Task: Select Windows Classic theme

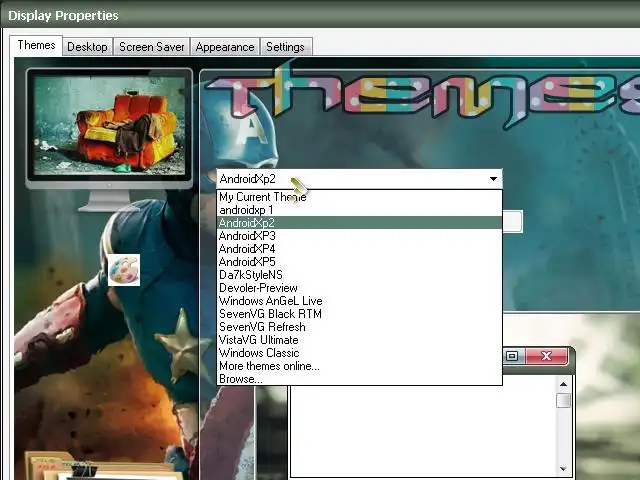Action: tap(359, 353)
